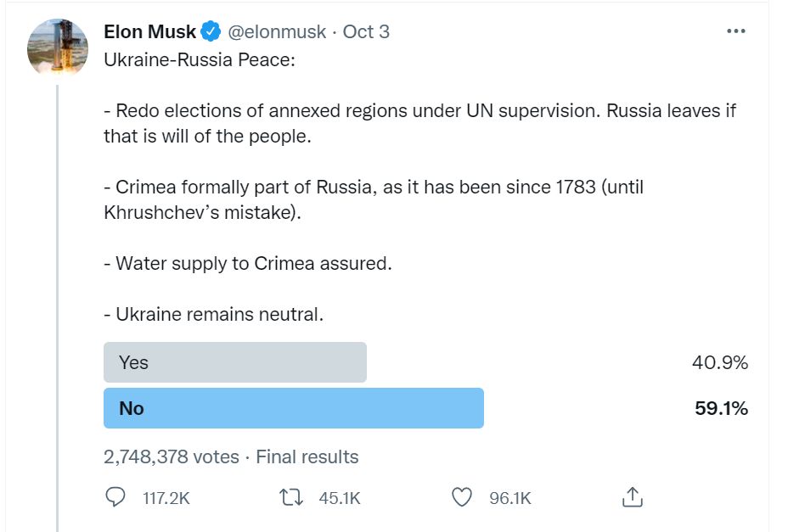Click the Final results label
This screenshot has height=532, width=805.
(307, 456)
